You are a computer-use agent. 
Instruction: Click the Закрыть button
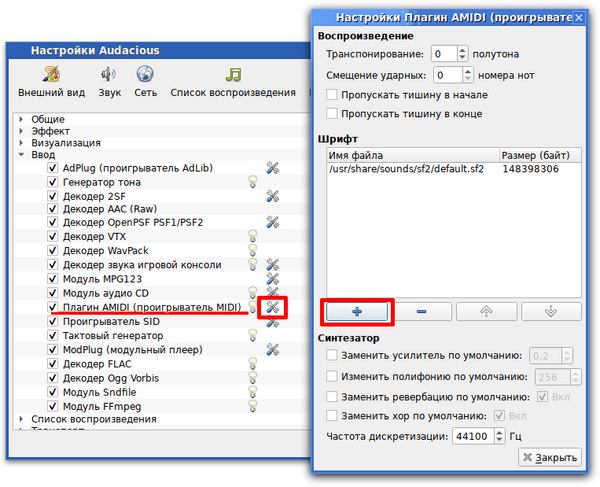pyautogui.click(x=550, y=457)
